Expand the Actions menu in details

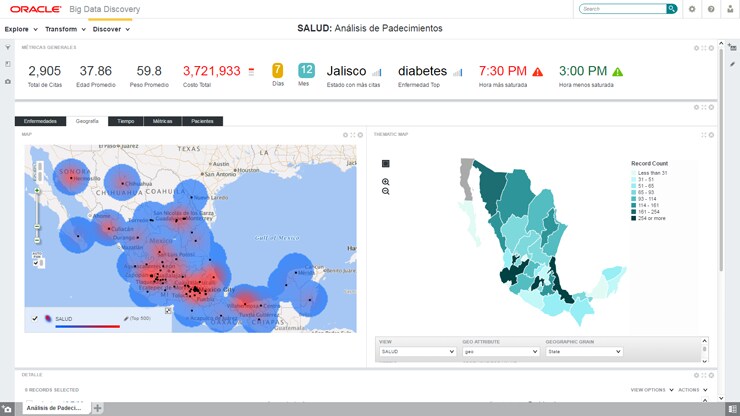pos(692,390)
